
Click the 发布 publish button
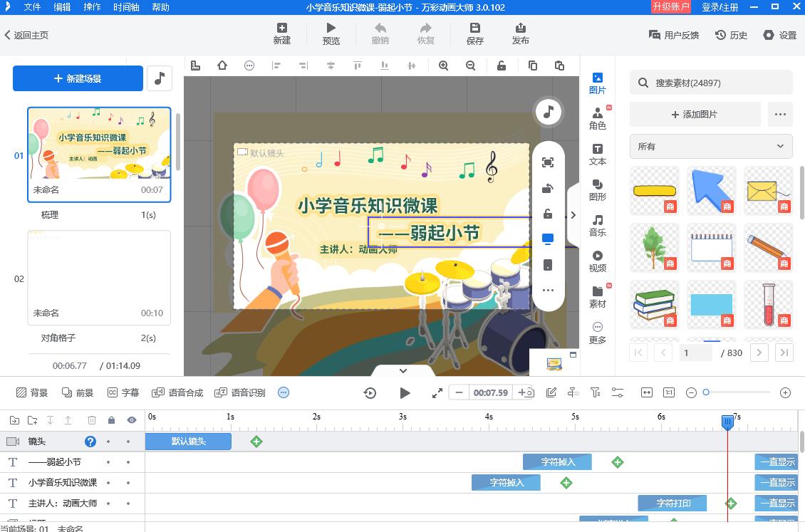520,33
